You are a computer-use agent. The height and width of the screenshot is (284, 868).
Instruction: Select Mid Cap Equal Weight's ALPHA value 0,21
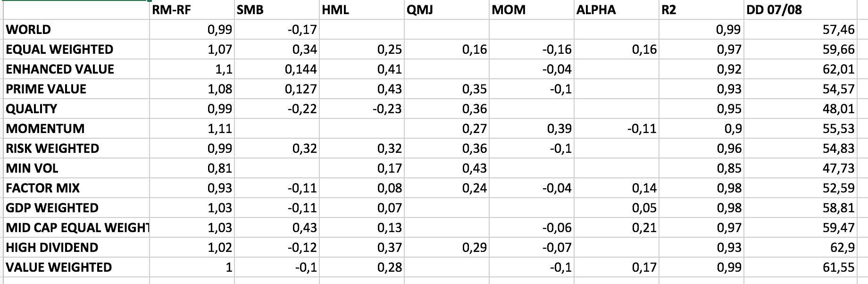[x=616, y=228]
